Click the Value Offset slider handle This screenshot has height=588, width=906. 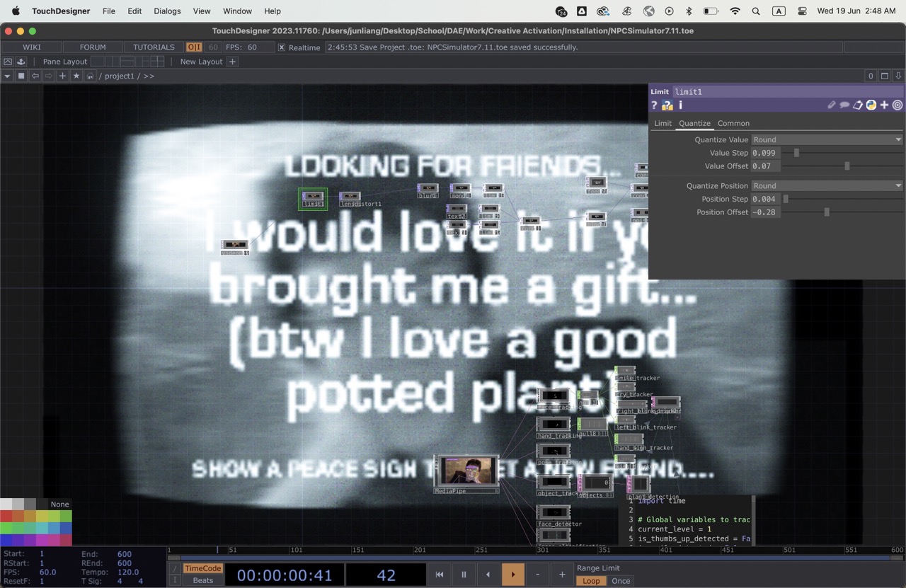pos(847,166)
